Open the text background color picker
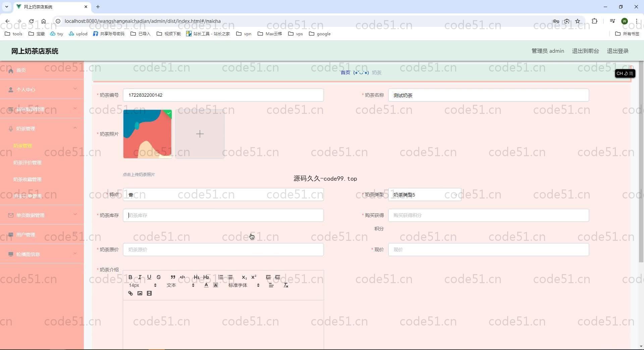Image resolution: width=644 pixels, height=350 pixels. tap(216, 285)
